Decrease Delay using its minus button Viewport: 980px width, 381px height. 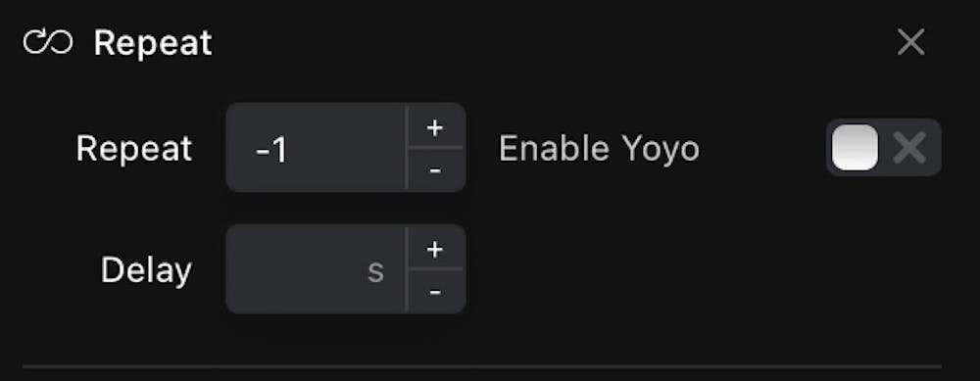click(x=435, y=292)
